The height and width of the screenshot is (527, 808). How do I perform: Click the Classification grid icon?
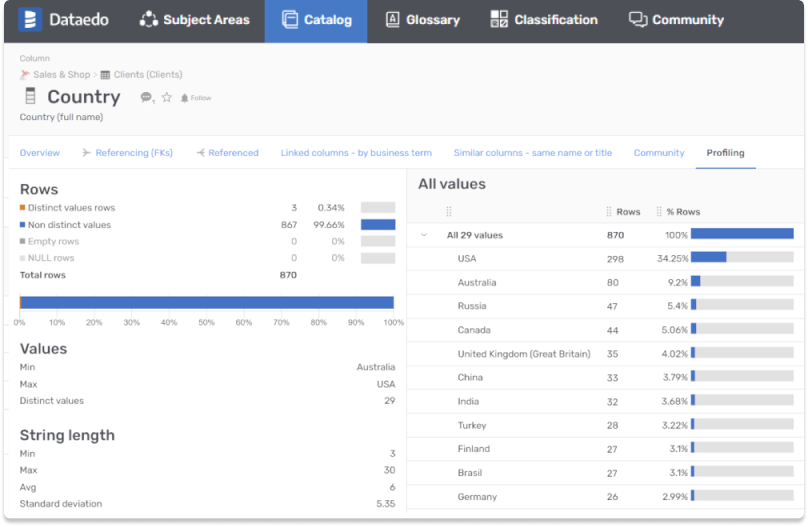pos(499,19)
